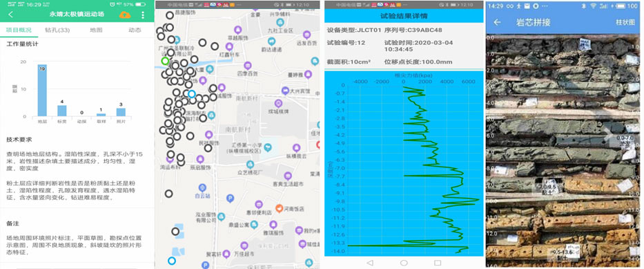Tap the 9.5-13.6 黏土 layer label

pos(563,254)
